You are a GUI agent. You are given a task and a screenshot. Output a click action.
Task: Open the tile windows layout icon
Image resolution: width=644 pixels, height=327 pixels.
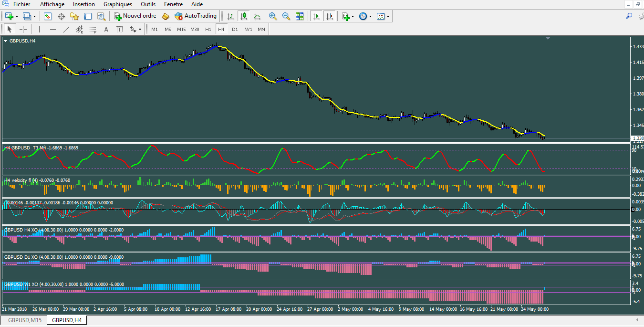pos(300,16)
